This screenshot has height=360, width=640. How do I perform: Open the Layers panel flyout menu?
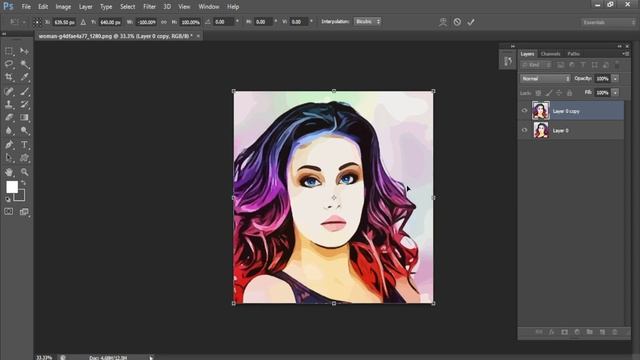click(x=626, y=54)
